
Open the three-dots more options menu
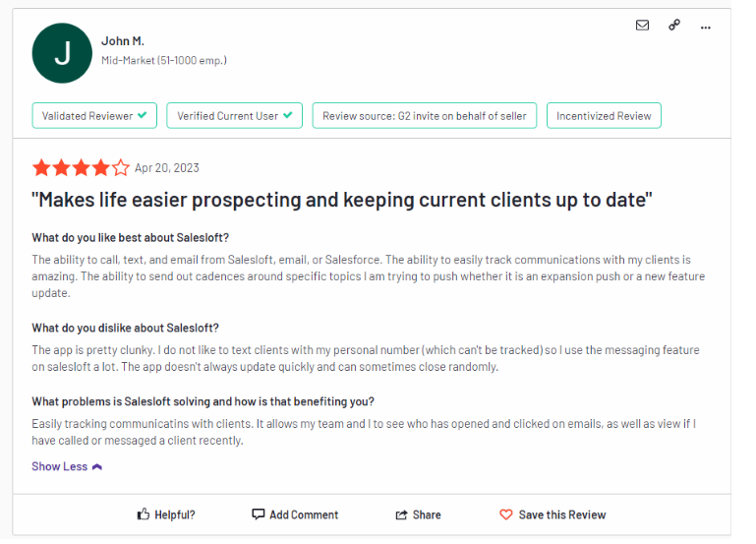pos(706,28)
